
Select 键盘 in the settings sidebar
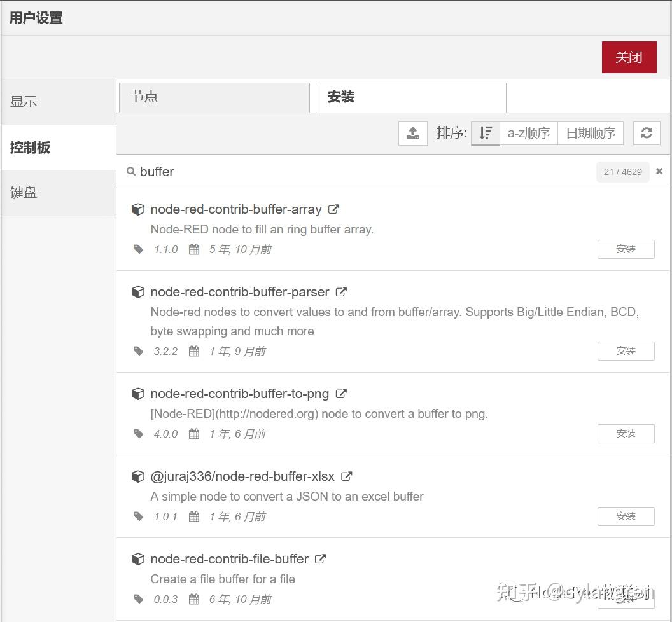click(24, 192)
